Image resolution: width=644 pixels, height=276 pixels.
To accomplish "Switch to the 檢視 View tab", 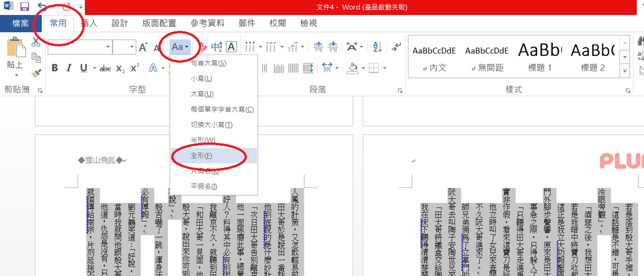I will 309,23.
